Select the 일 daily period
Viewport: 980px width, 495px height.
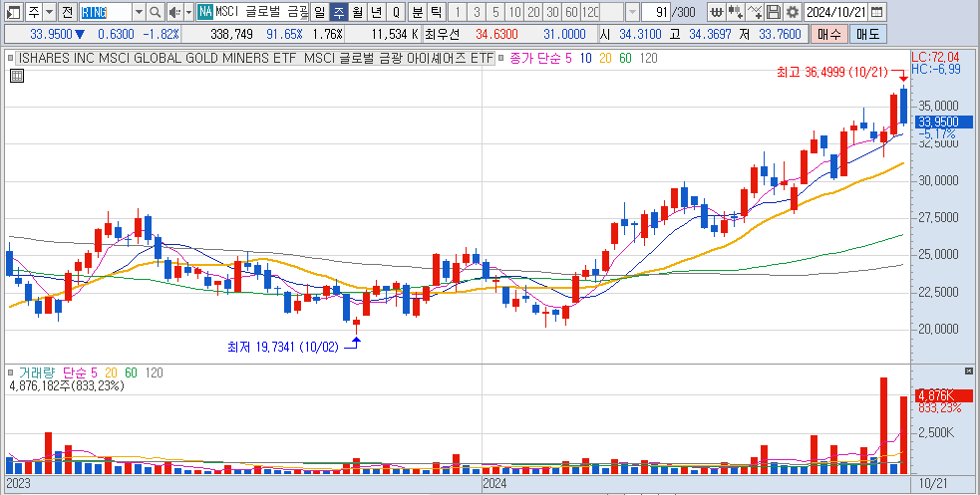pos(319,11)
